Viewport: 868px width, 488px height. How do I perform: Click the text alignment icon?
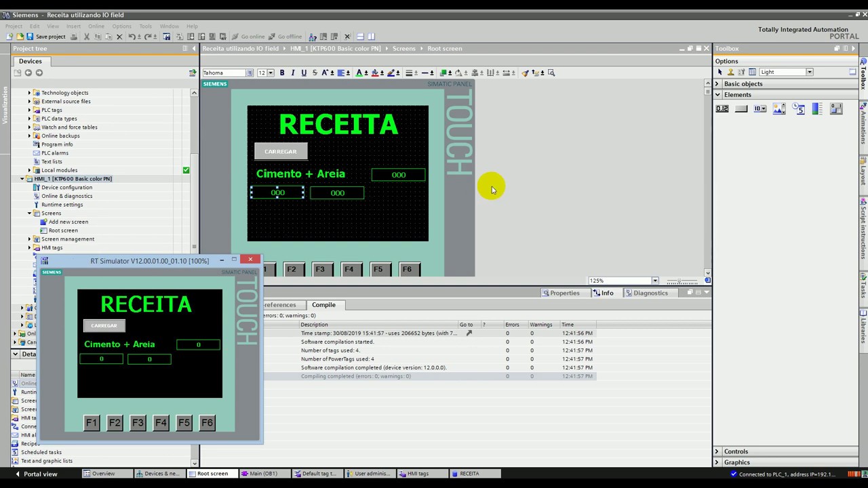pos(341,73)
